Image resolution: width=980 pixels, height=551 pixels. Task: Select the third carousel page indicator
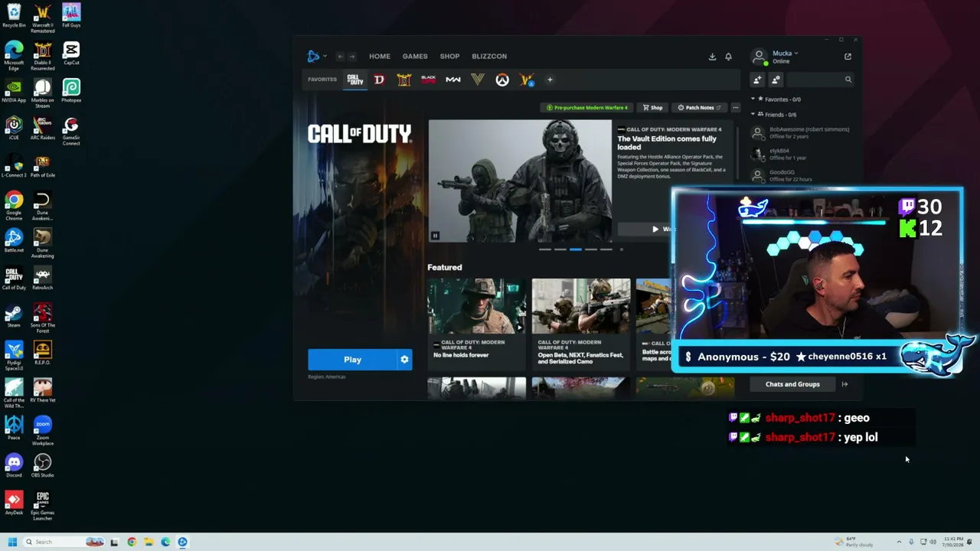(x=575, y=249)
